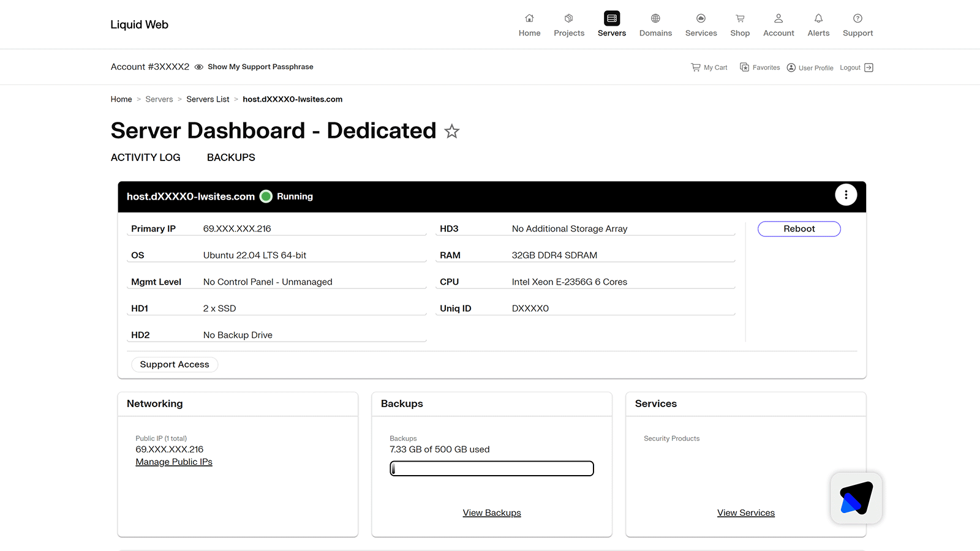Click the My Cart text link
Viewport: 980px width, 551px height.
715,67
